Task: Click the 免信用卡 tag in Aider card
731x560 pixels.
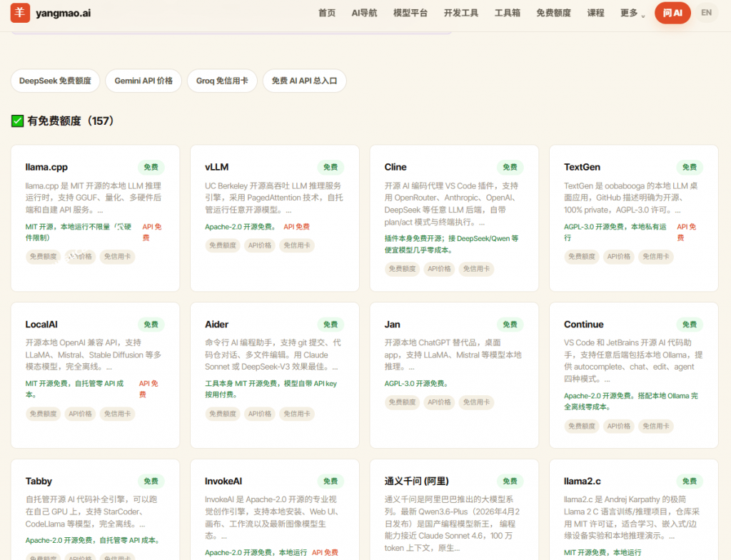Action: pyautogui.click(x=297, y=414)
